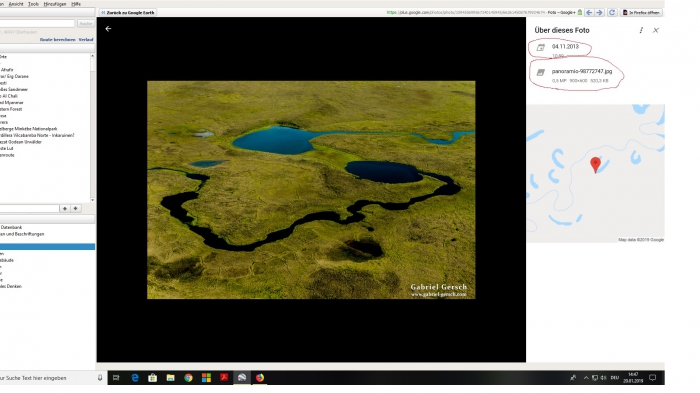The width and height of the screenshot is (700, 393).
Task: Select the highlighted blue layer row
Action: coord(47,247)
